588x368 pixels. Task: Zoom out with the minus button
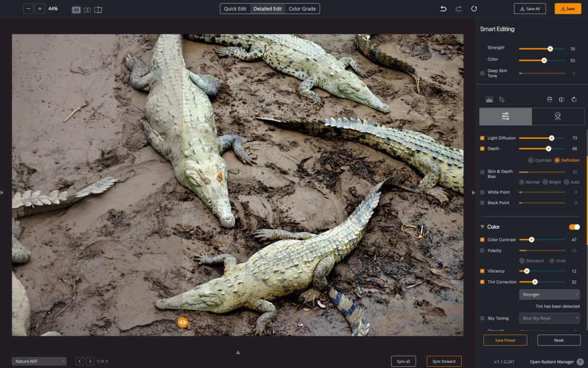point(28,9)
